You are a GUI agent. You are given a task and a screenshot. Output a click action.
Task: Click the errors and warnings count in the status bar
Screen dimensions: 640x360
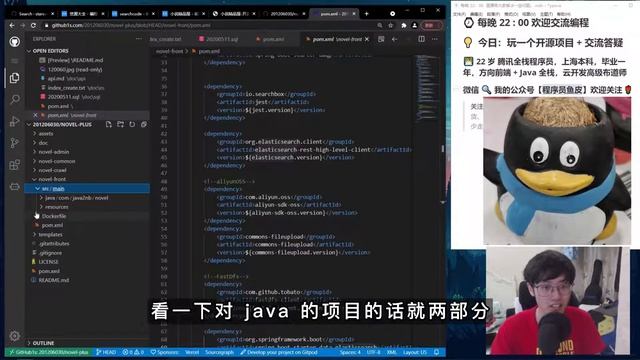click(133, 352)
